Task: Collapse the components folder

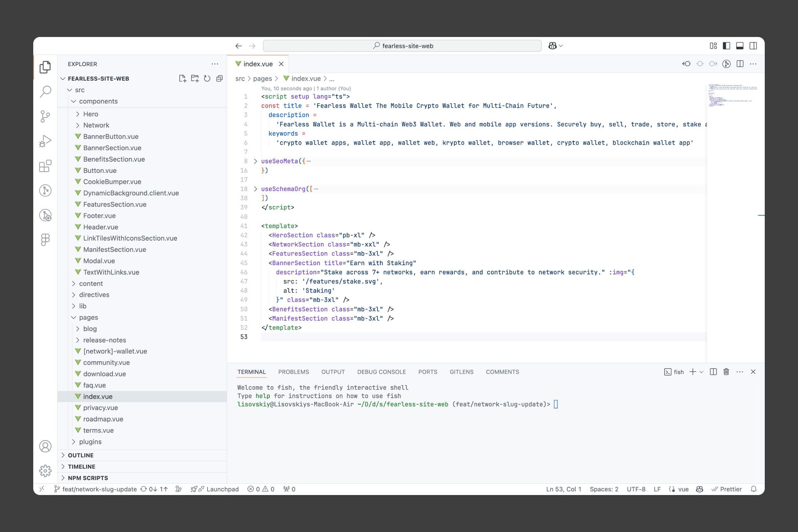Action: coord(142,101)
